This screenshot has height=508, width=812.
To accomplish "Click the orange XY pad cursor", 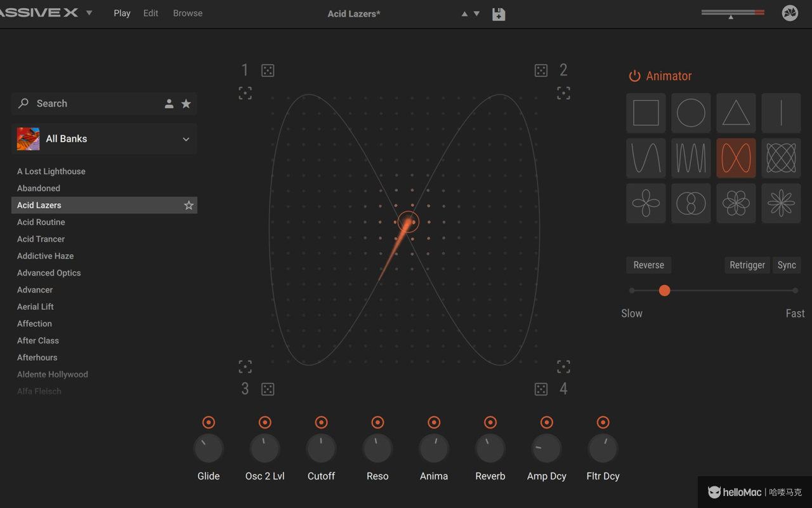I will point(408,222).
